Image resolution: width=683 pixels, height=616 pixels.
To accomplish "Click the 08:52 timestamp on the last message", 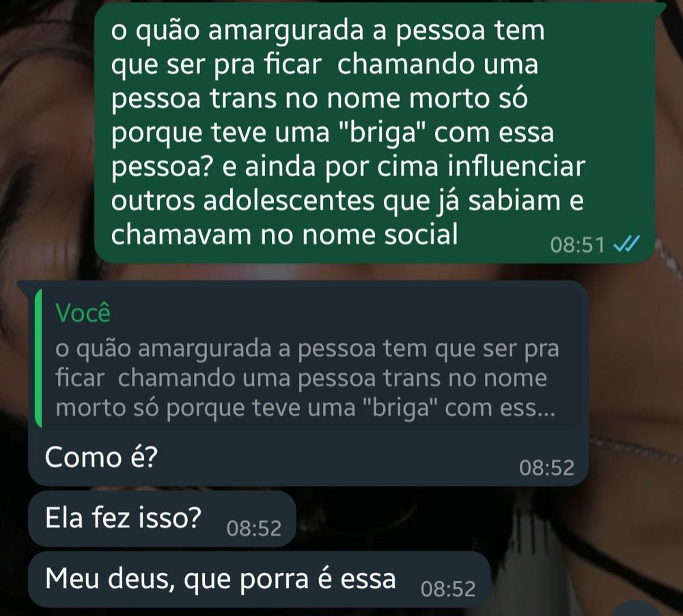I will pos(448,589).
